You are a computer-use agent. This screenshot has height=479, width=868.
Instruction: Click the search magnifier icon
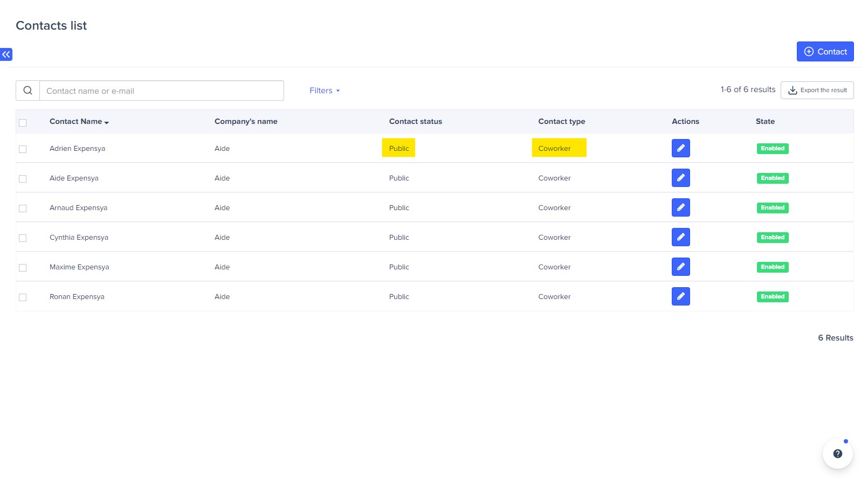(28, 91)
